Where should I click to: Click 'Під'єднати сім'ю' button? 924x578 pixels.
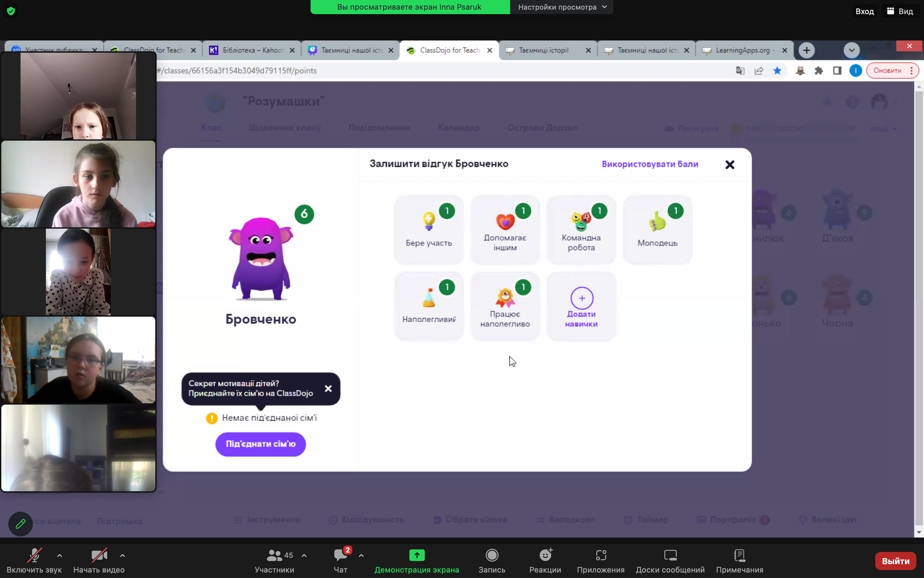coord(261,444)
